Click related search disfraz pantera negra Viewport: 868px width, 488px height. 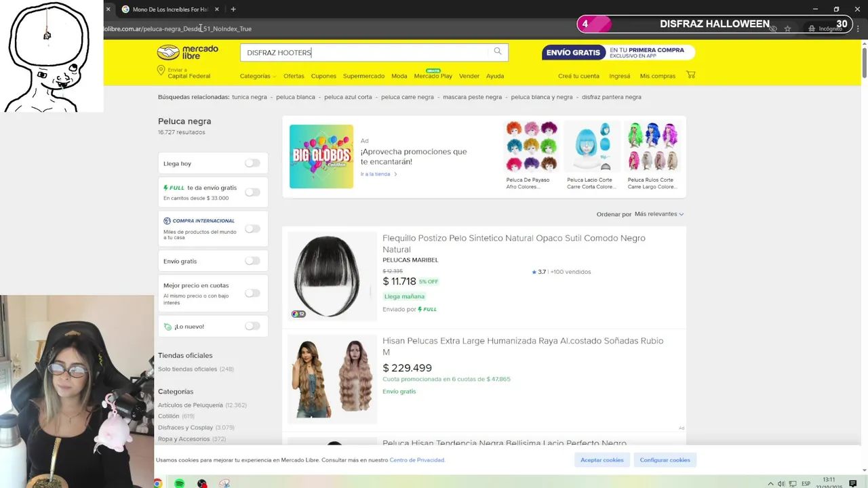pyautogui.click(x=612, y=97)
